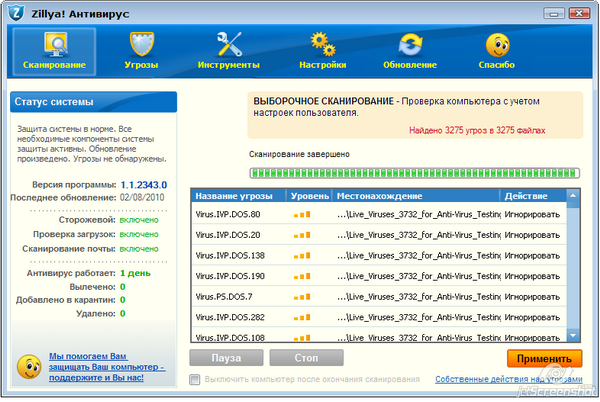Screen dimensions: 600x402
Task: Click the Найдено 3275 угроз red text
Action: 477,130
